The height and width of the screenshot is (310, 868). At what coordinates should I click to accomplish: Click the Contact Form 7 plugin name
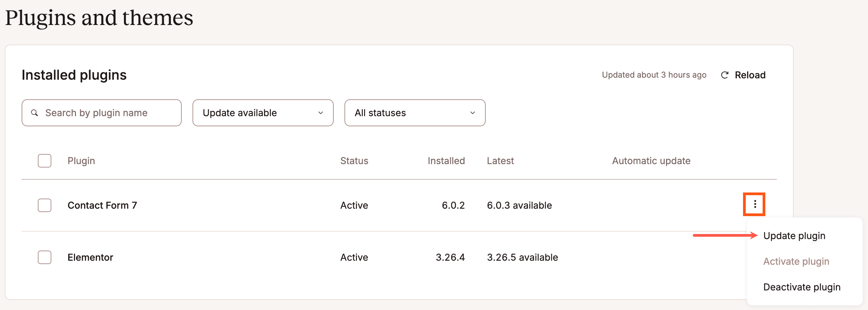102,205
